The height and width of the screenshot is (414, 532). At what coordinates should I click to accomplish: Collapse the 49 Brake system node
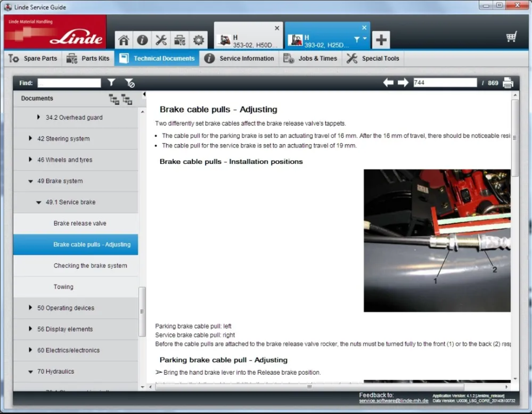click(x=31, y=181)
